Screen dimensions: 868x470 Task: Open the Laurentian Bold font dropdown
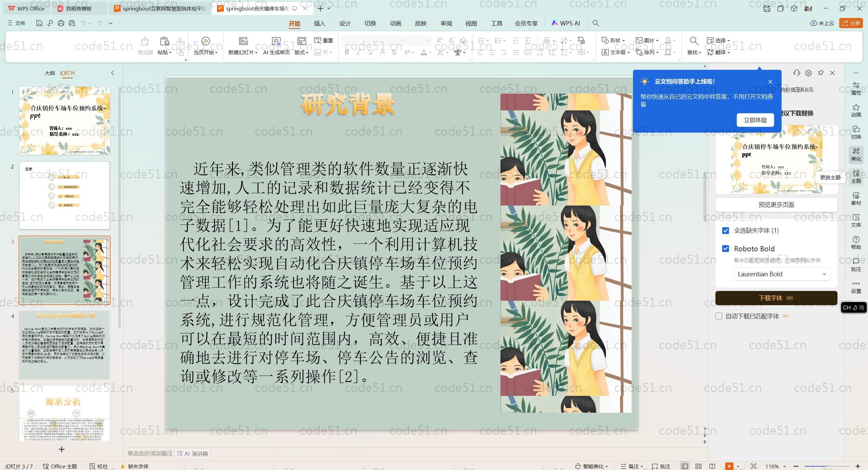782,274
